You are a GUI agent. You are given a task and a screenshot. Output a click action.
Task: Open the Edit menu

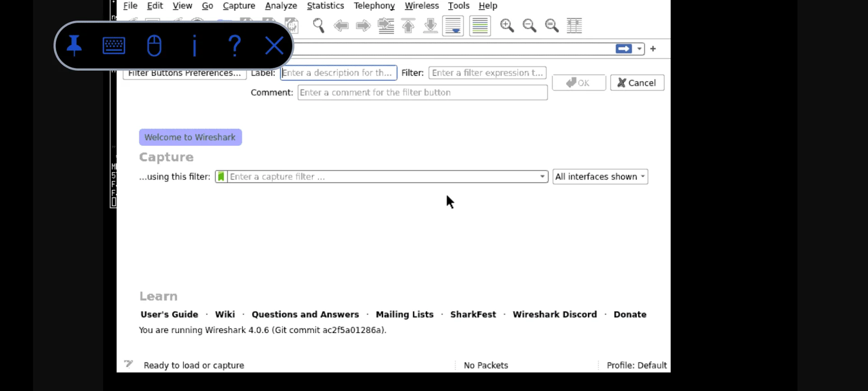pyautogui.click(x=155, y=5)
